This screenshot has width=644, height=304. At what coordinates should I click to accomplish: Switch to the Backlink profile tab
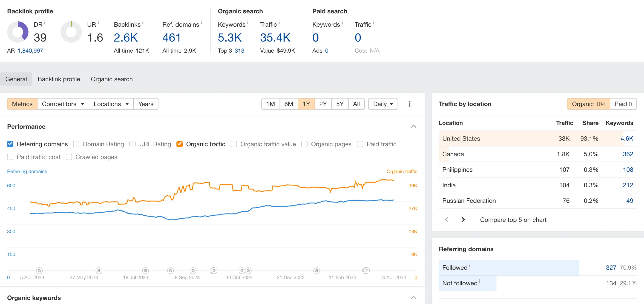point(59,79)
